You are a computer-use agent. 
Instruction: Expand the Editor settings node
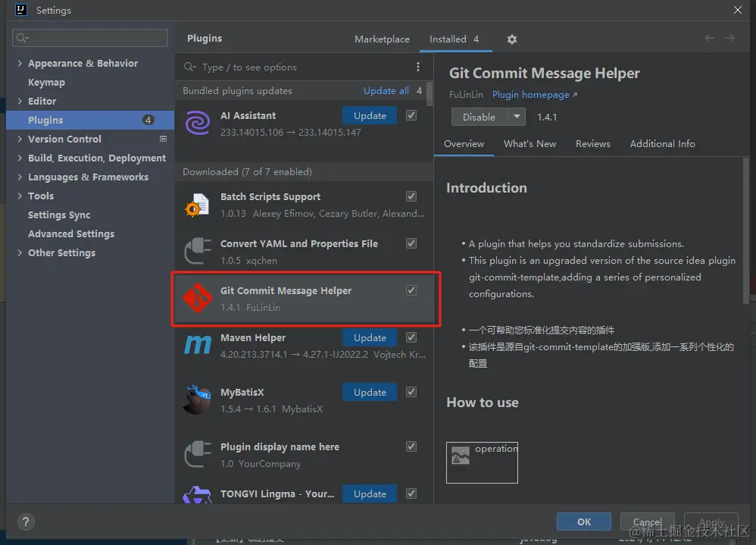pyautogui.click(x=20, y=101)
